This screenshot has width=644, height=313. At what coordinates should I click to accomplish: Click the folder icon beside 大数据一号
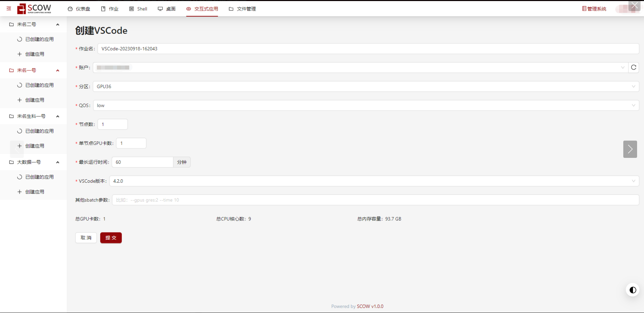coord(11,162)
